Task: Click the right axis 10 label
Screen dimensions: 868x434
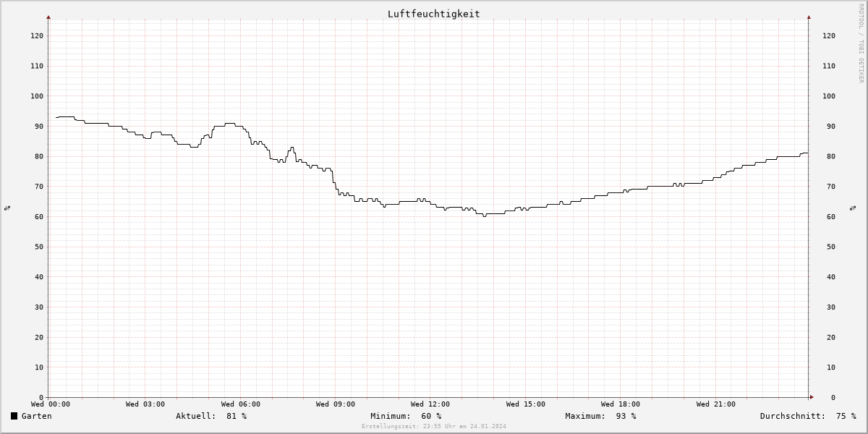Action: click(827, 367)
